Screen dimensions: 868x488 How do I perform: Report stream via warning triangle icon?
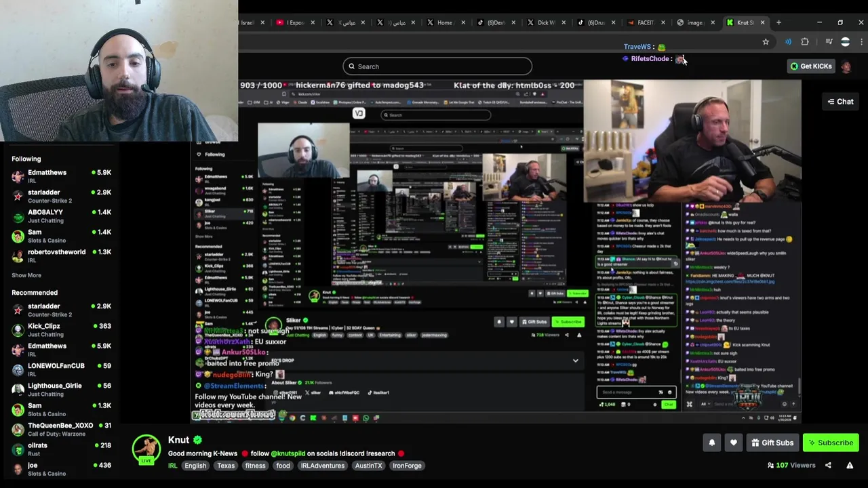click(850, 466)
